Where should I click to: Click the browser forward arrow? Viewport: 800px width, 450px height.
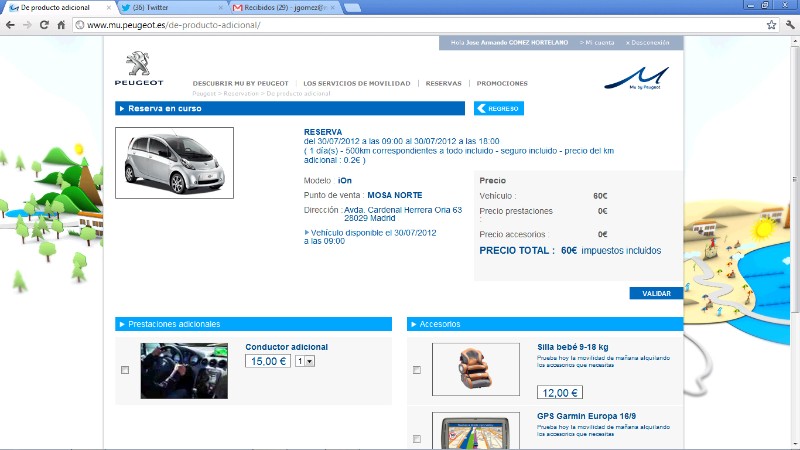coord(28,24)
